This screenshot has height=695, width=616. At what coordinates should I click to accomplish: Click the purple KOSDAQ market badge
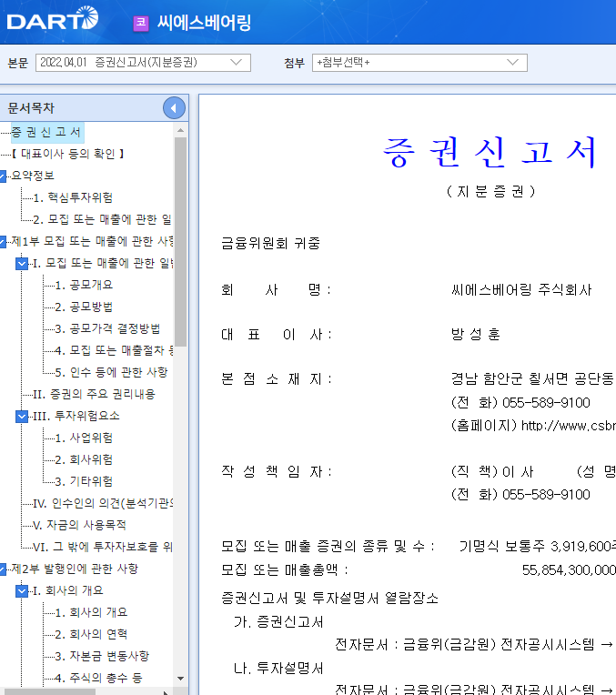point(141,23)
